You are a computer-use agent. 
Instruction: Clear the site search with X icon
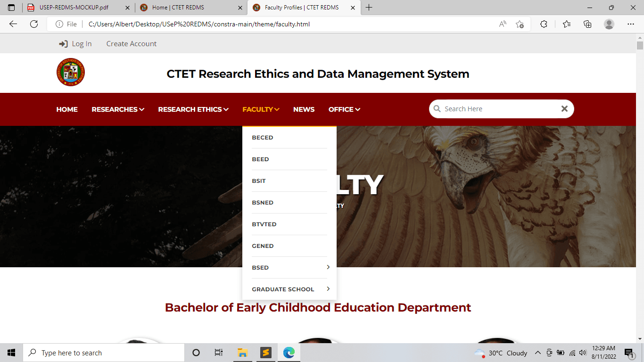coord(564,109)
